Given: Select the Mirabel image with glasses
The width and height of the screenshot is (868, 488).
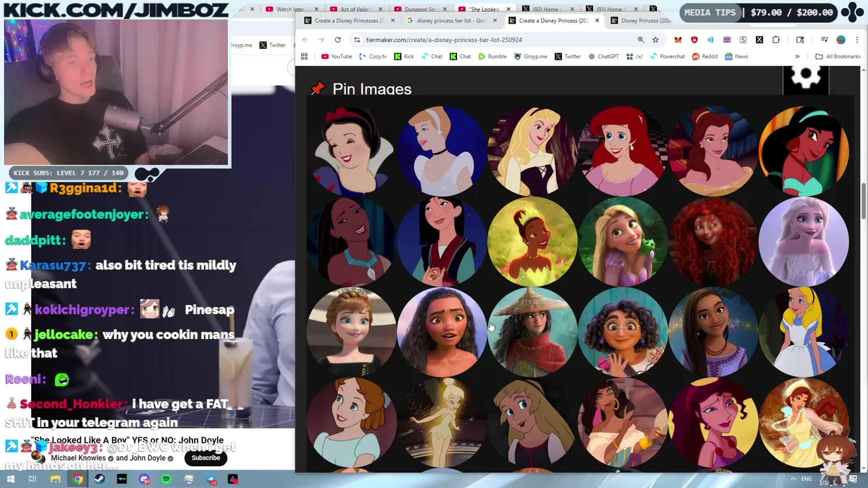Looking at the screenshot, I should click(623, 331).
